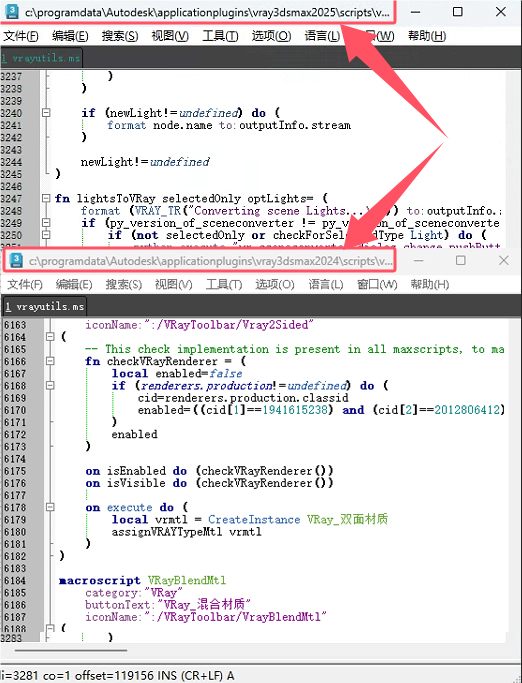Open 文件(F) menu in the vray3dsmax2024 window
This screenshot has height=683, width=522.
pyautogui.click(x=25, y=285)
